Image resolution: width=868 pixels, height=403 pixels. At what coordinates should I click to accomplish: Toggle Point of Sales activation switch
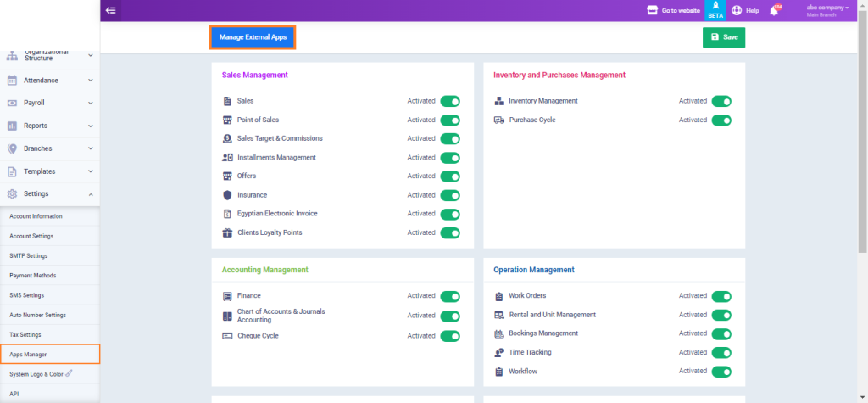click(x=450, y=120)
